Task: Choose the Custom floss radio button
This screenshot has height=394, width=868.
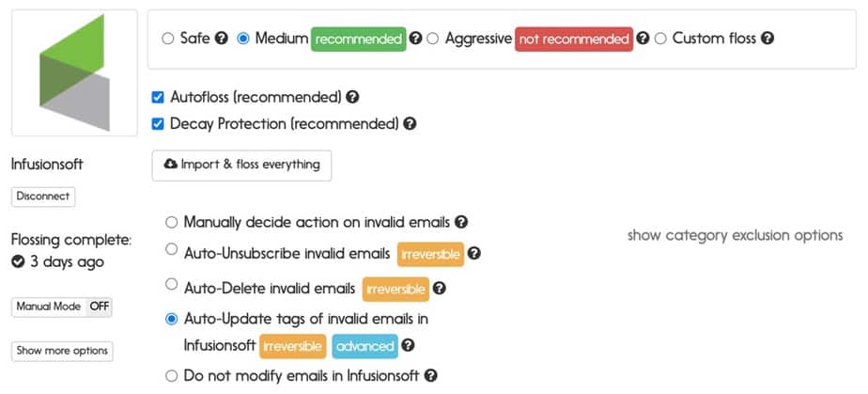Action: coord(660,39)
